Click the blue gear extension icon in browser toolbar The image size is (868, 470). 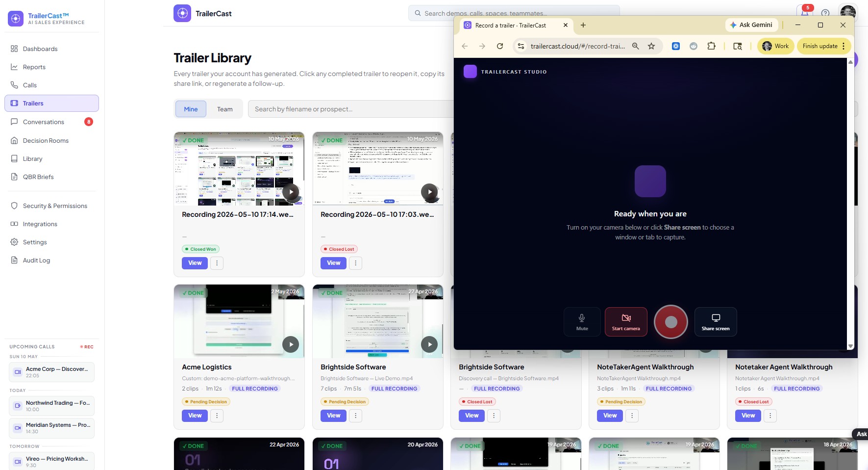(x=676, y=46)
